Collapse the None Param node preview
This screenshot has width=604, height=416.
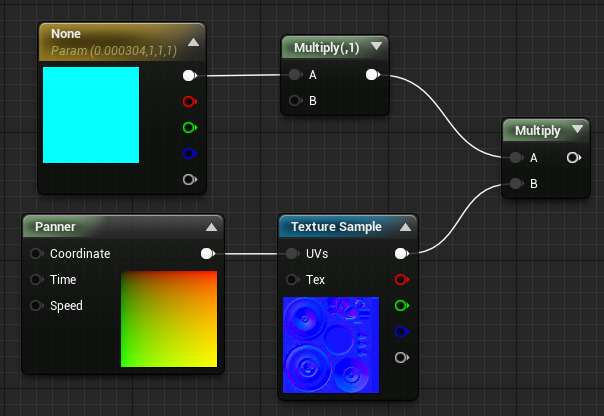click(193, 42)
